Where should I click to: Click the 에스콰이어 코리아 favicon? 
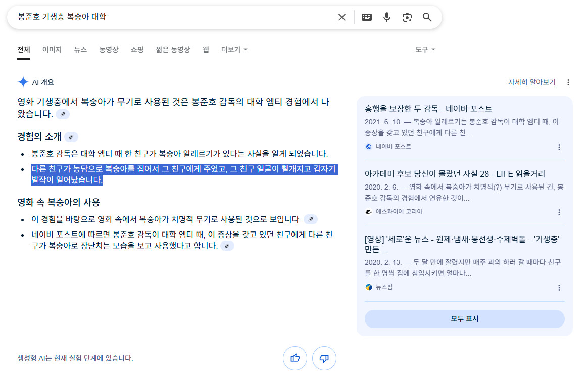point(369,212)
